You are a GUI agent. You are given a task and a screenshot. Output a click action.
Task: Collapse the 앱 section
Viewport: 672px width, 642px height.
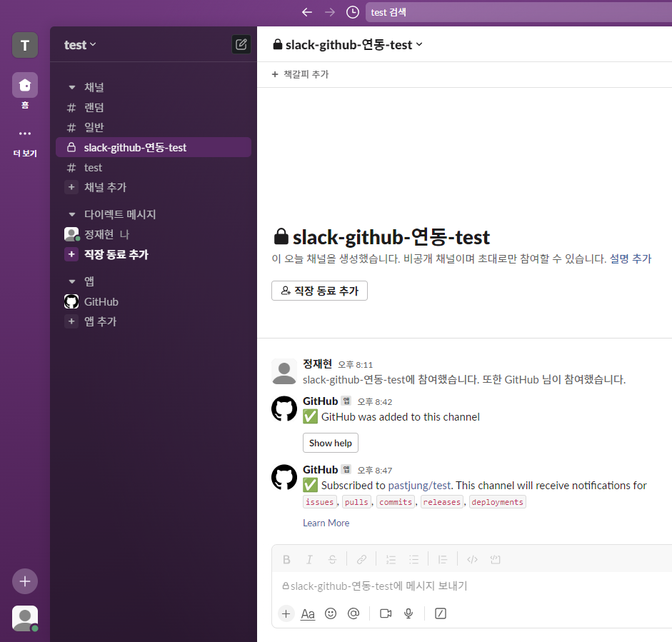click(x=72, y=281)
